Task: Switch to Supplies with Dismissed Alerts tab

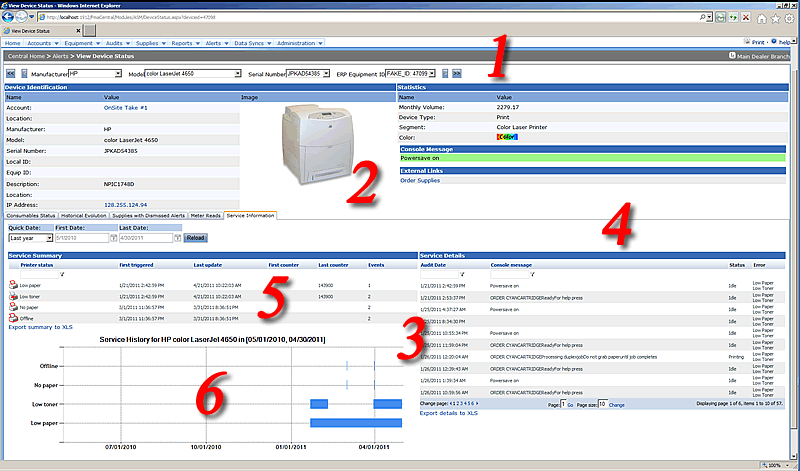Action: (149, 216)
